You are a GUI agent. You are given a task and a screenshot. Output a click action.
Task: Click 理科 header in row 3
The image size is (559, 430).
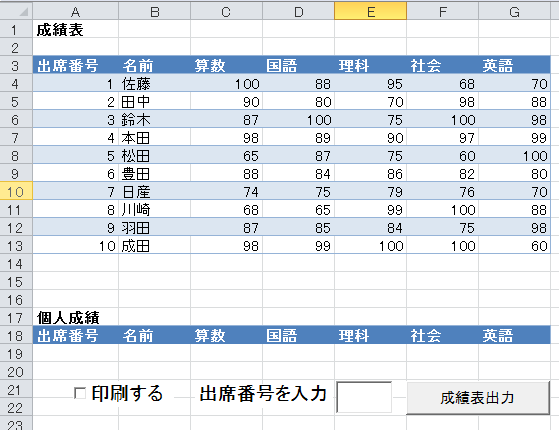click(370, 65)
